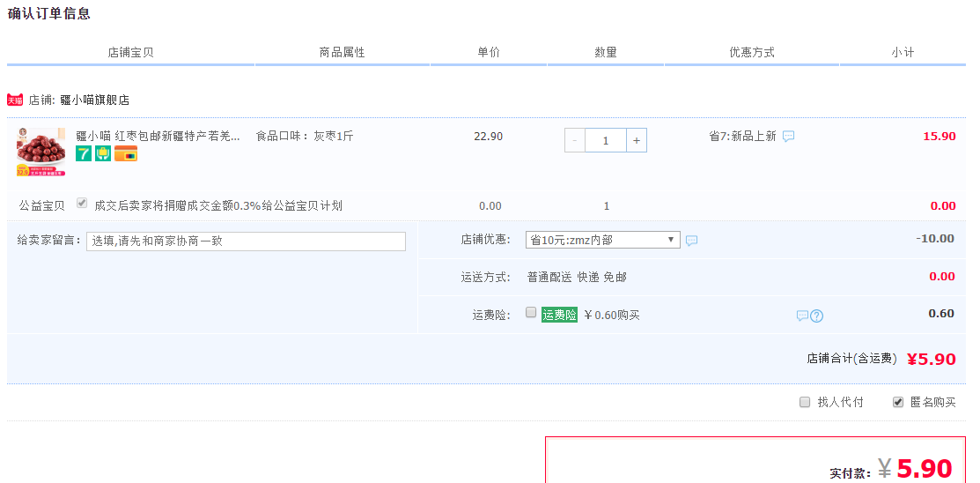
Task: Click the 优惠方式 column header
Action: (x=752, y=53)
